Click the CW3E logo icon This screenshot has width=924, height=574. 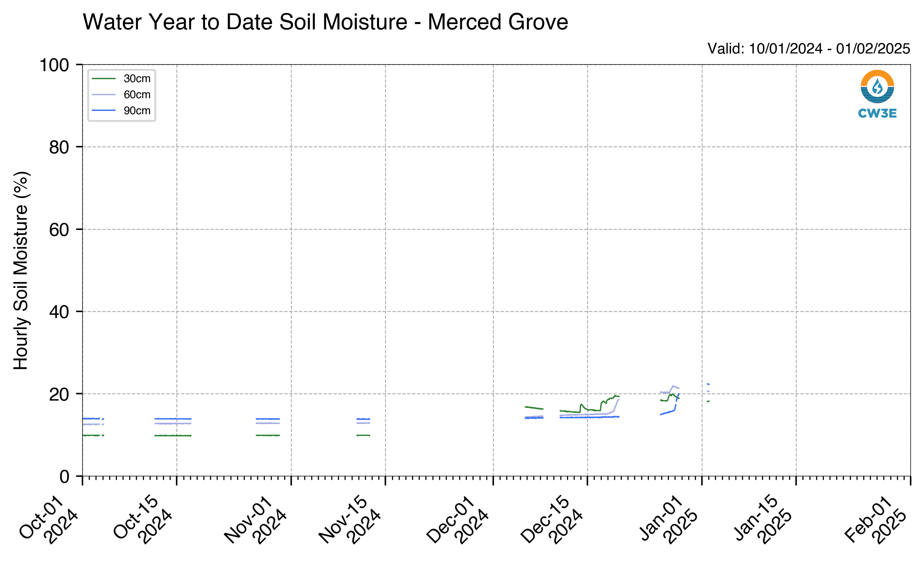click(x=877, y=87)
